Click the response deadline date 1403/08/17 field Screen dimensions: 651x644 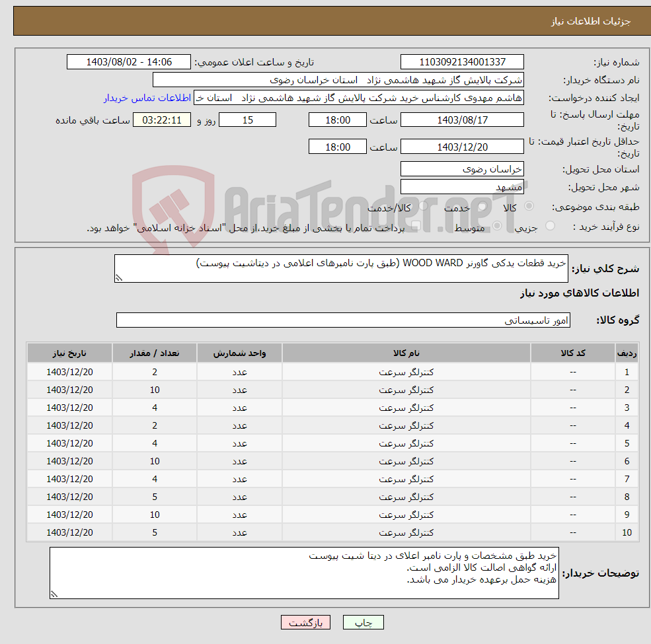point(462,120)
